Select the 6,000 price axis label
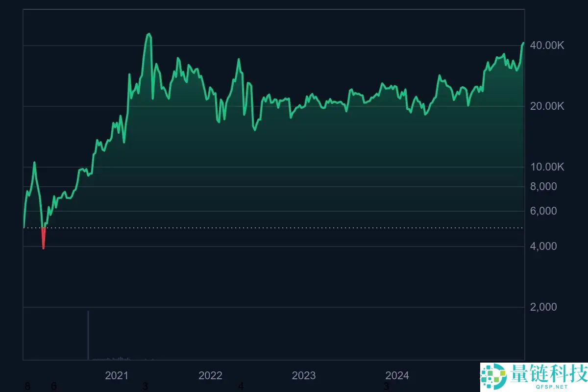 pyautogui.click(x=543, y=211)
